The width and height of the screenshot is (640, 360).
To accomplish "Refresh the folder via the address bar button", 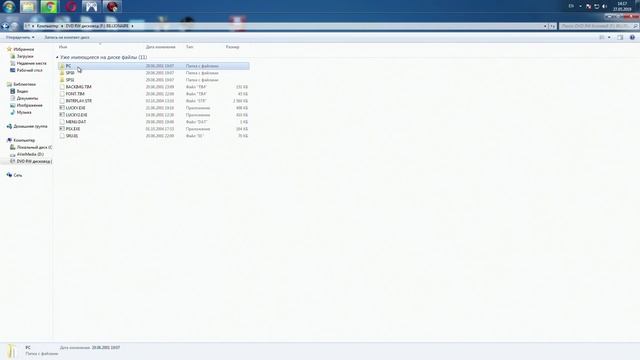I will 552,26.
